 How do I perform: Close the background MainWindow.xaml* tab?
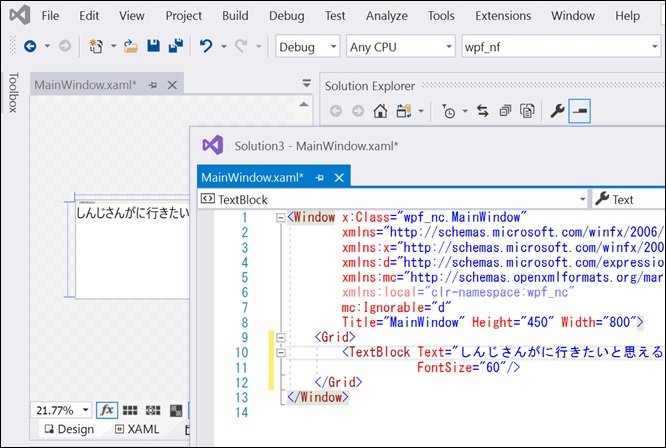coord(172,85)
